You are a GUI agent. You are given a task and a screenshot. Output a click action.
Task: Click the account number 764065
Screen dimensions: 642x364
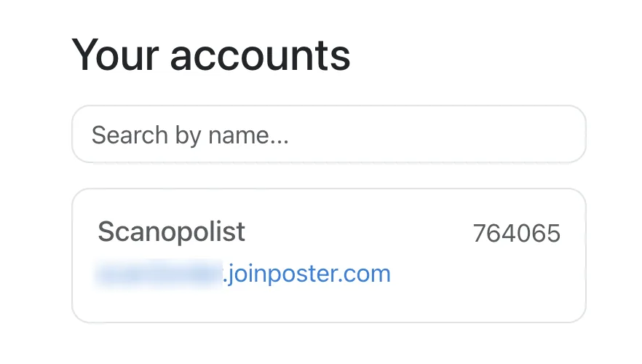click(x=516, y=234)
